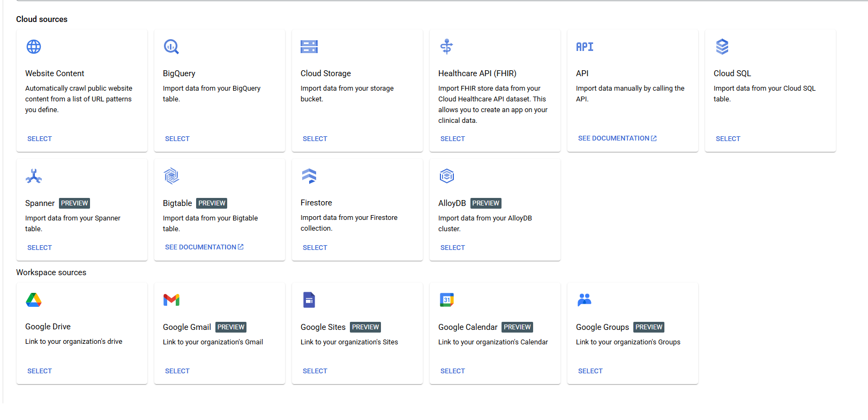The width and height of the screenshot is (868, 420).
Task: Click the 'Google Drive' card title
Action: pyautogui.click(x=48, y=327)
